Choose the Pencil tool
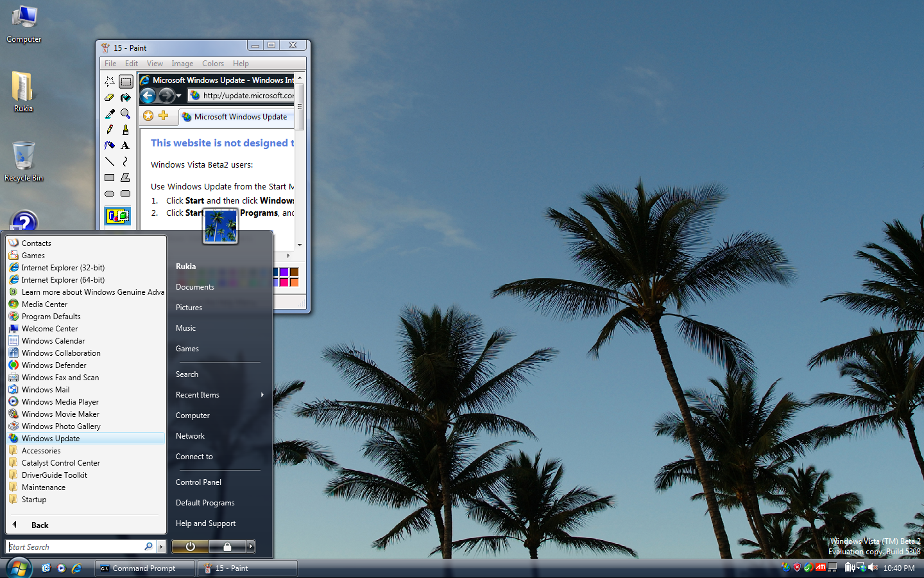Viewport: 924px width, 578px height. [110, 130]
